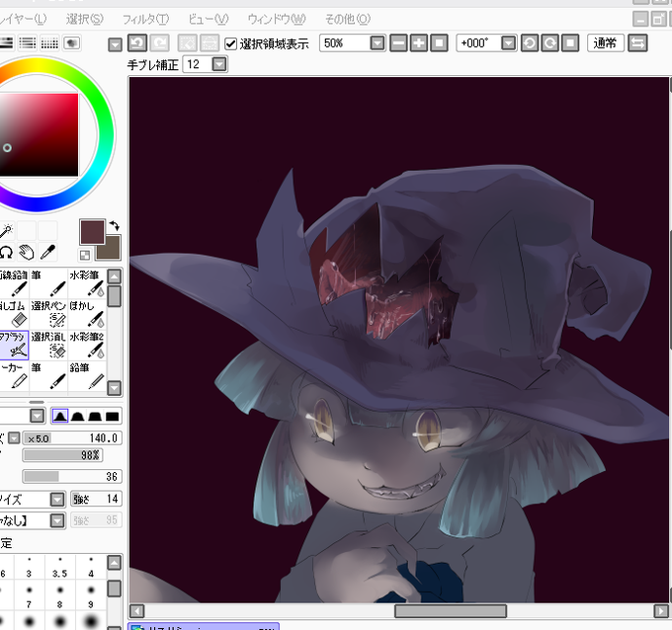Screen dimensions: 672x630
Task: Click the background color swatch
Action: point(110,251)
